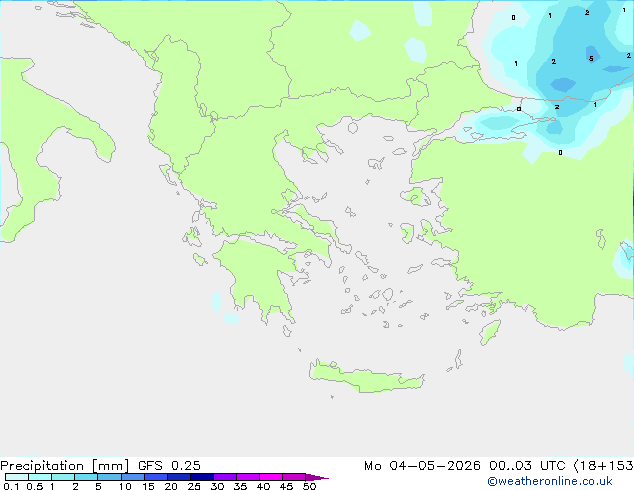Screen dimensions: 634x490
Task: Click the '45' legend scale label
Action: pyautogui.click(x=286, y=486)
